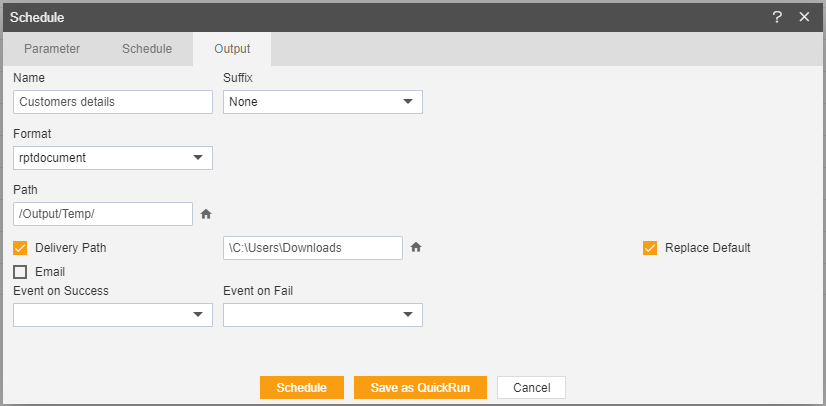Image resolution: width=826 pixels, height=406 pixels.
Task: Open the Suffix dropdown showing None
Action: pyautogui.click(x=323, y=102)
